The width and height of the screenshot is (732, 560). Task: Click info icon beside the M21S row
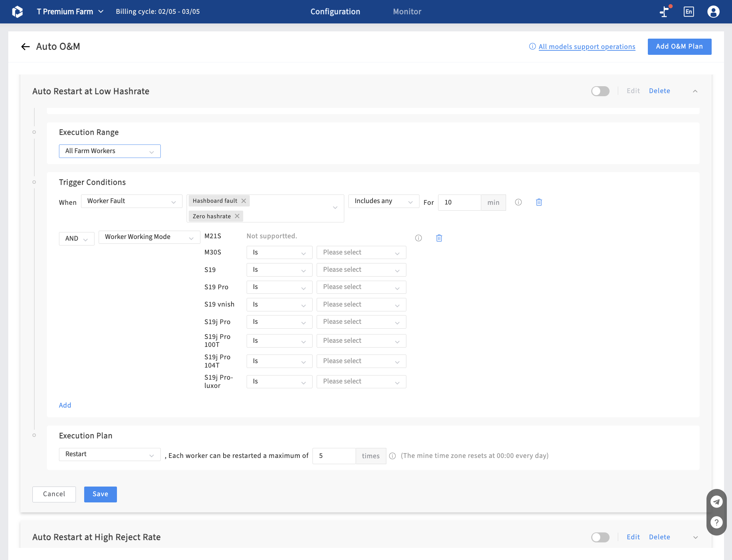coord(418,238)
